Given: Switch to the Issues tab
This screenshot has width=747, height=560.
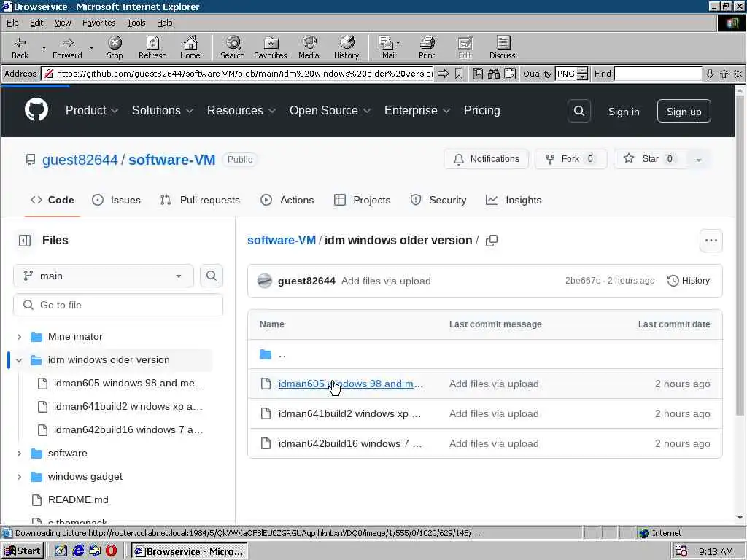Looking at the screenshot, I should click(116, 200).
